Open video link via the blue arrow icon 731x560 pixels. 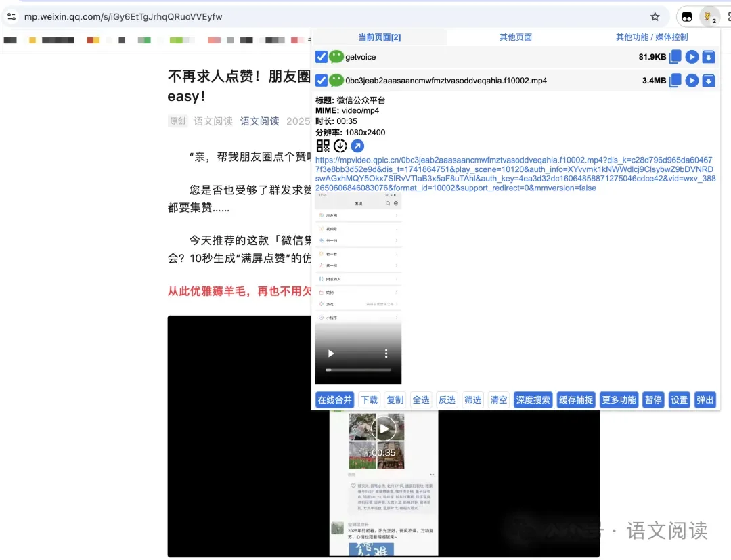click(357, 145)
